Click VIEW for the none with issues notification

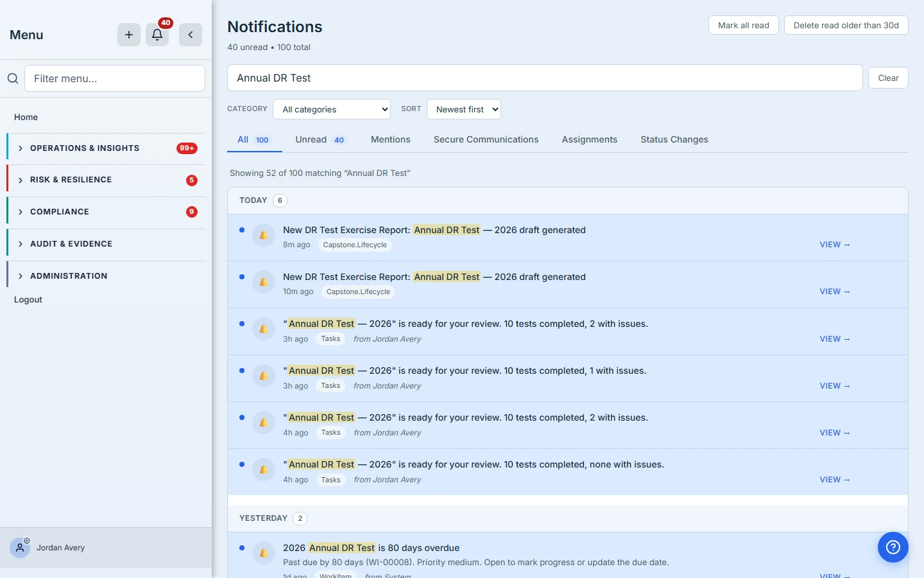click(x=835, y=480)
